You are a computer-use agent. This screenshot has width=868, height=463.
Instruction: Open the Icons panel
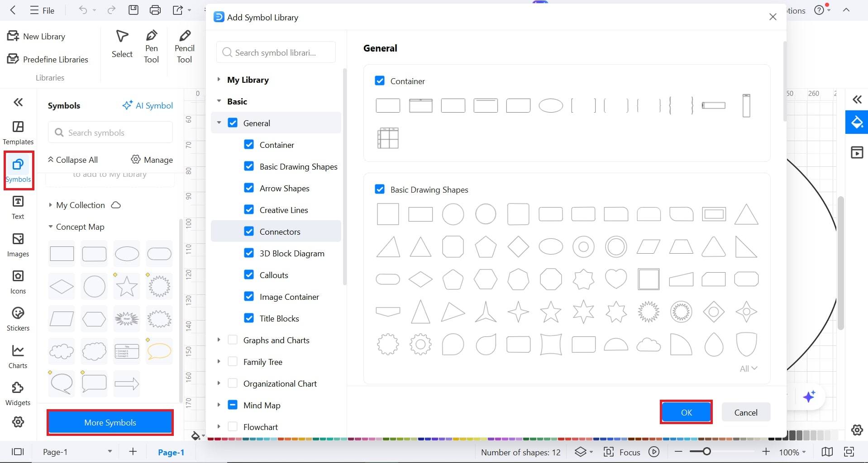click(18, 282)
